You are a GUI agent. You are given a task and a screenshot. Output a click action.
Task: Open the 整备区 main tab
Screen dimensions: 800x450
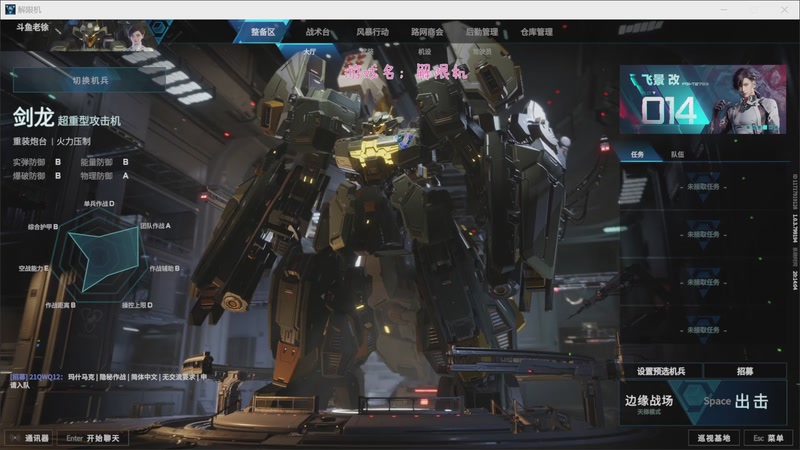[x=263, y=32]
